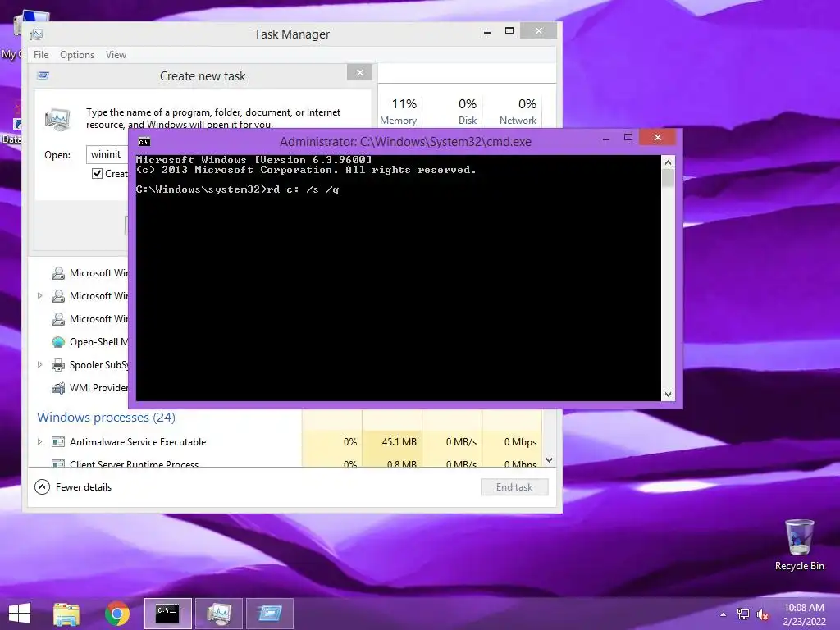Open the Windows Start button
The image size is (840, 630).
(20, 614)
